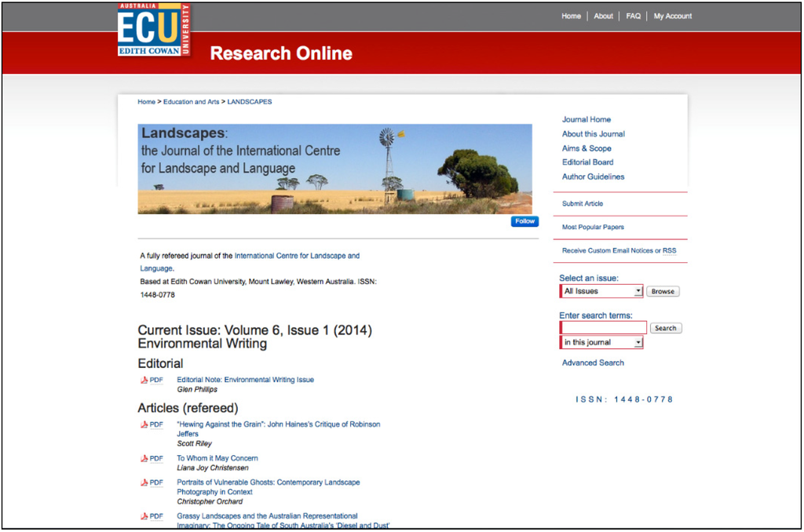Open the My Account menu item
The height and width of the screenshot is (532, 804).
click(x=672, y=16)
